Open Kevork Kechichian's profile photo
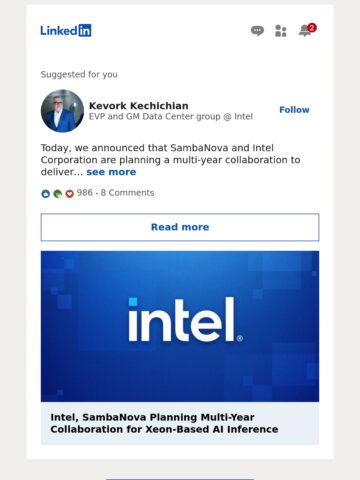 pos(62,111)
